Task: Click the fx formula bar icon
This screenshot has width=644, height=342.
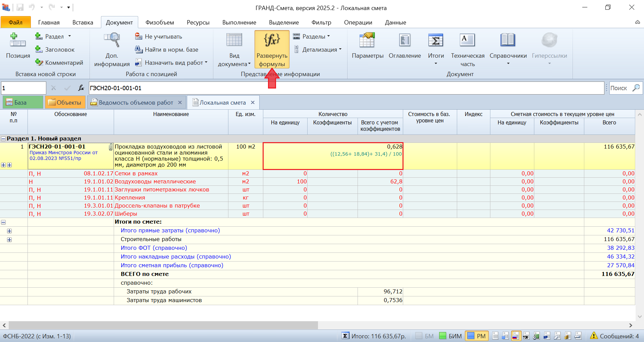Action: [x=81, y=88]
